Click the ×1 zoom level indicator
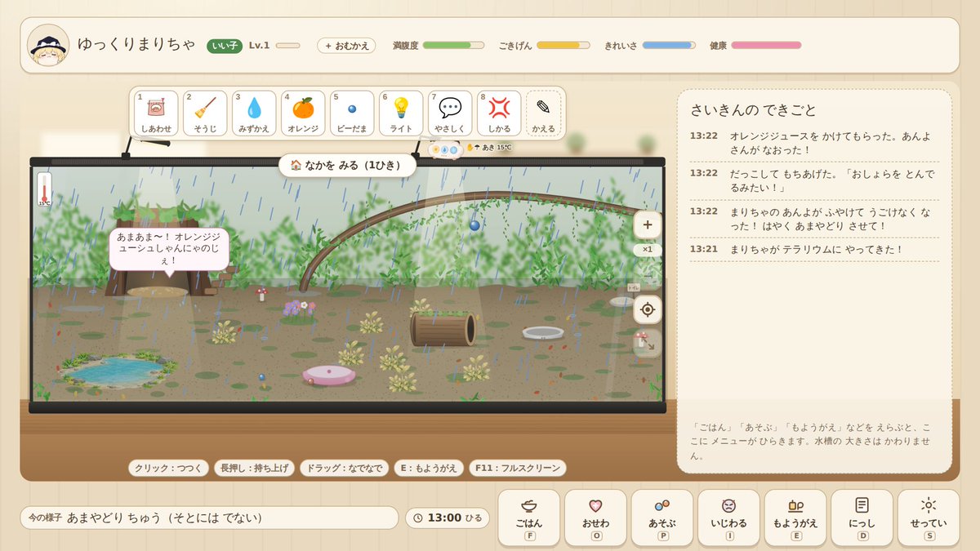Image resolution: width=980 pixels, height=551 pixels. coord(648,250)
